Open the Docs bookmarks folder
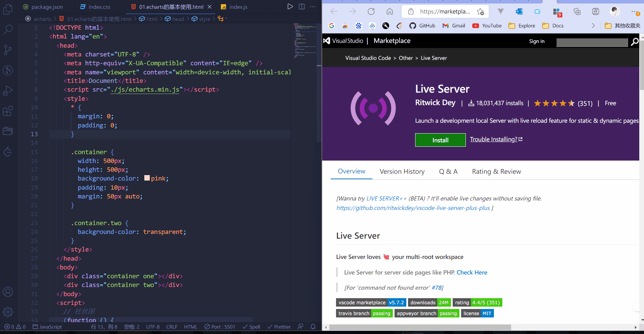The image size is (644, 334). click(553, 26)
